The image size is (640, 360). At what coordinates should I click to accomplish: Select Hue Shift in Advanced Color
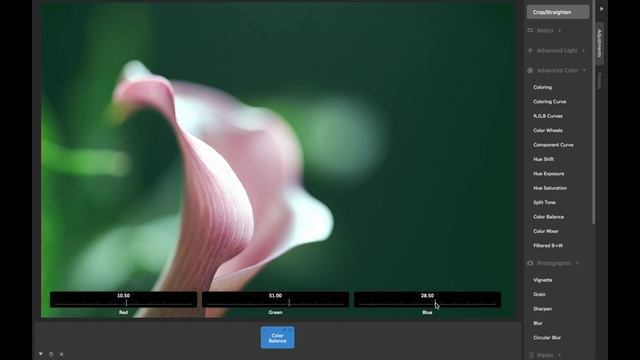(543, 159)
